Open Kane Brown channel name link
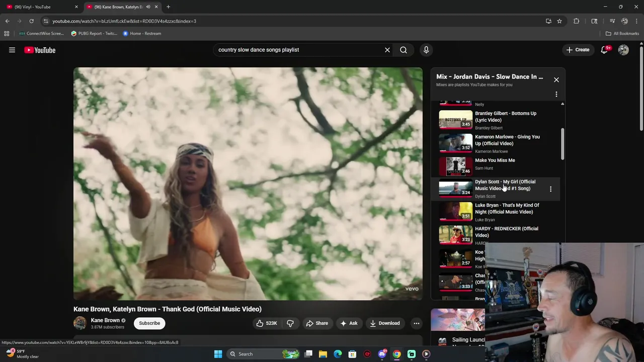 (x=105, y=320)
